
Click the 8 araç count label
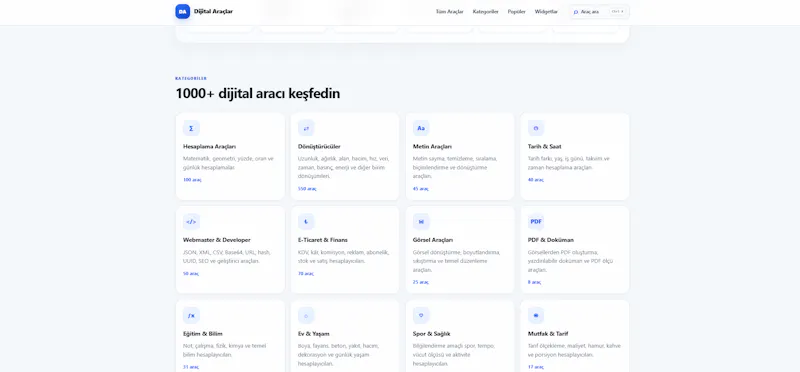pyautogui.click(x=535, y=282)
